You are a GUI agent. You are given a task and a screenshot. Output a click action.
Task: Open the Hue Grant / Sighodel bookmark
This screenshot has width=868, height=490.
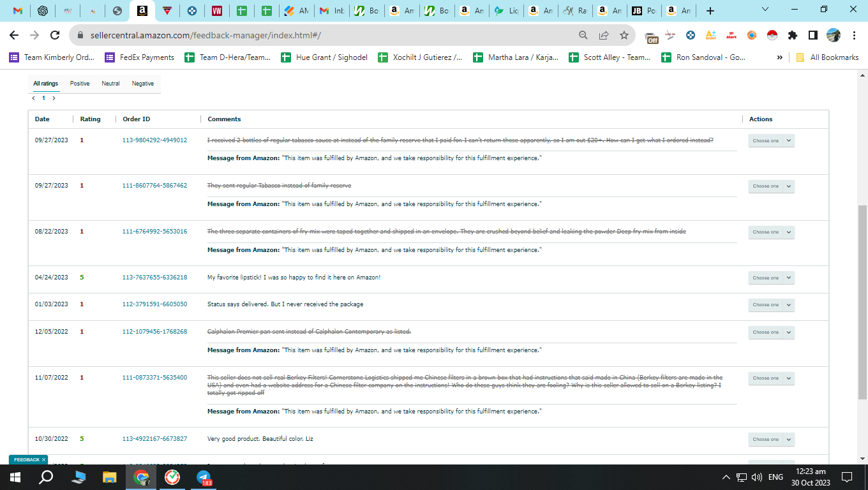click(324, 57)
